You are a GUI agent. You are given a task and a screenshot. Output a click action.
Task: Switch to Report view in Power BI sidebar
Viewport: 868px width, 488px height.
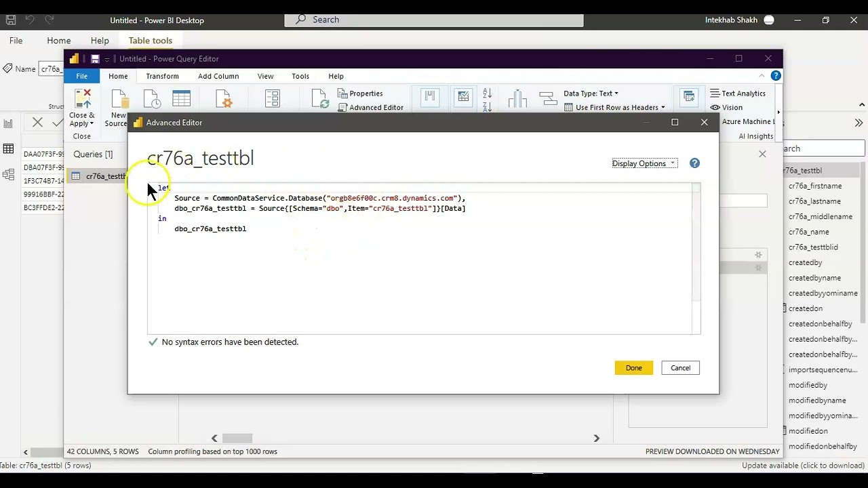(x=8, y=123)
